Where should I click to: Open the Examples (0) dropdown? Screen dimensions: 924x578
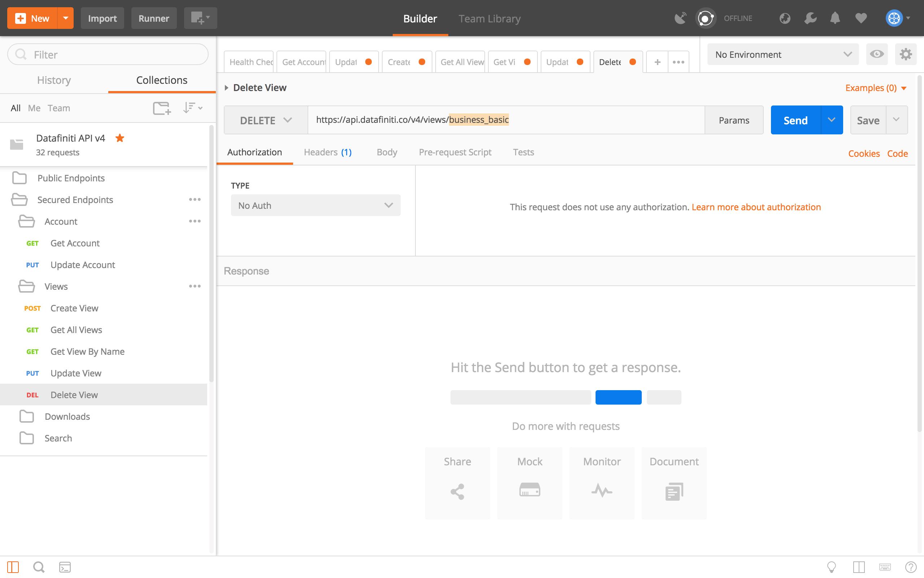(876, 87)
